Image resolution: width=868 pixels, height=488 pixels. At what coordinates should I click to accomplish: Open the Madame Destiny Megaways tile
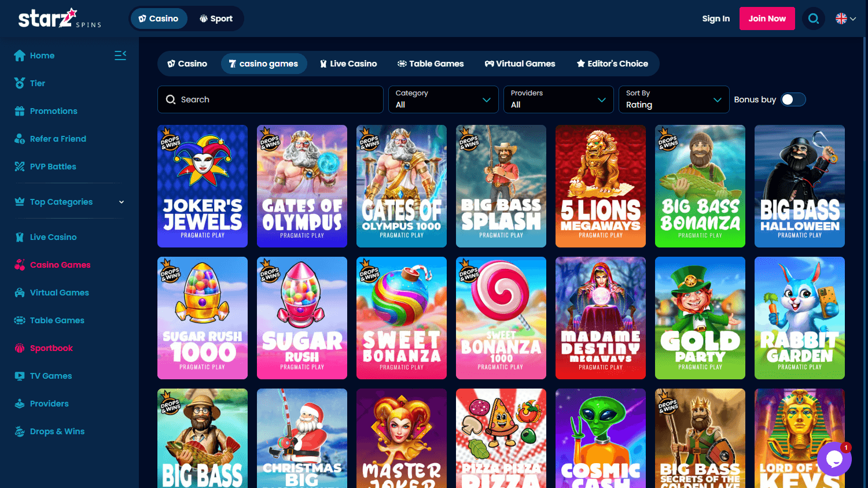tap(601, 318)
